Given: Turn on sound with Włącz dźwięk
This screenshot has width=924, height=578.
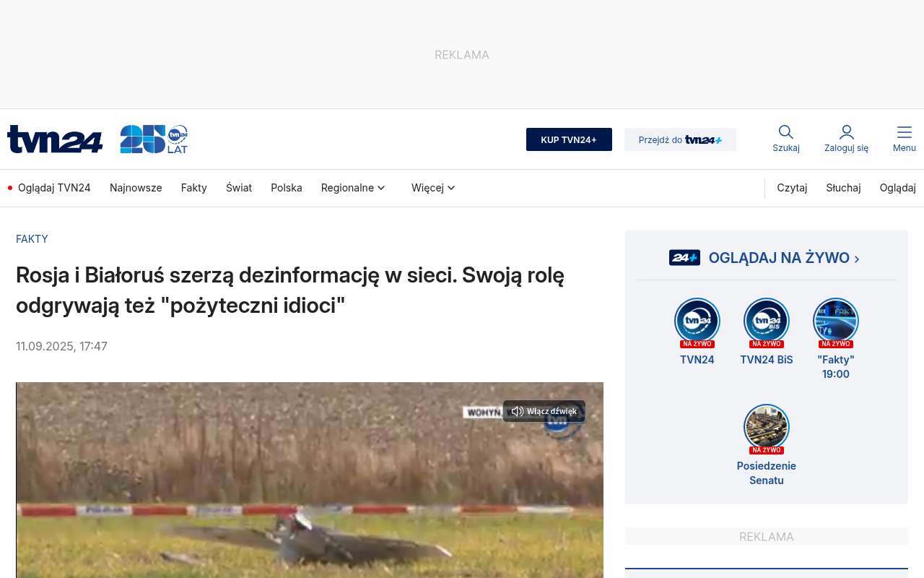Looking at the screenshot, I should pyautogui.click(x=544, y=411).
